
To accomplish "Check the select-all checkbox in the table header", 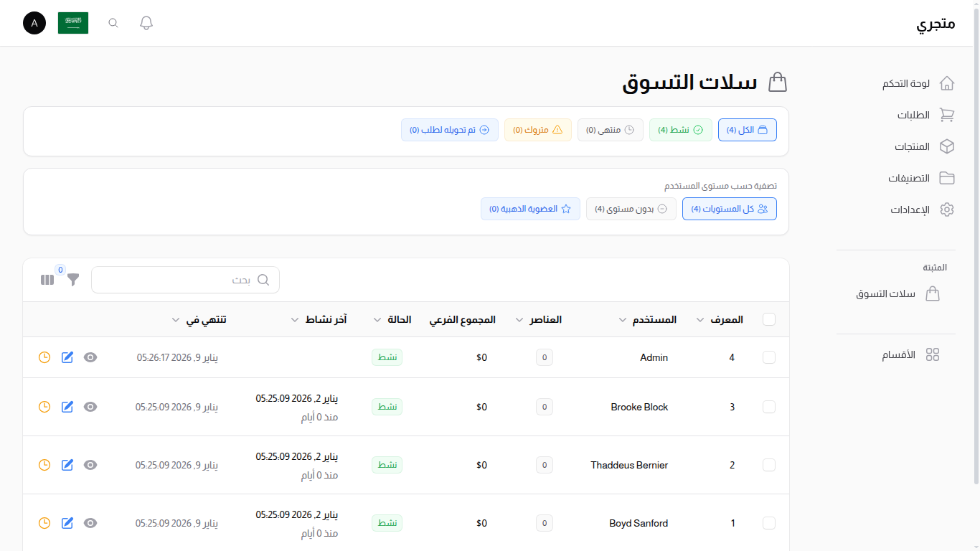I will coord(768,319).
